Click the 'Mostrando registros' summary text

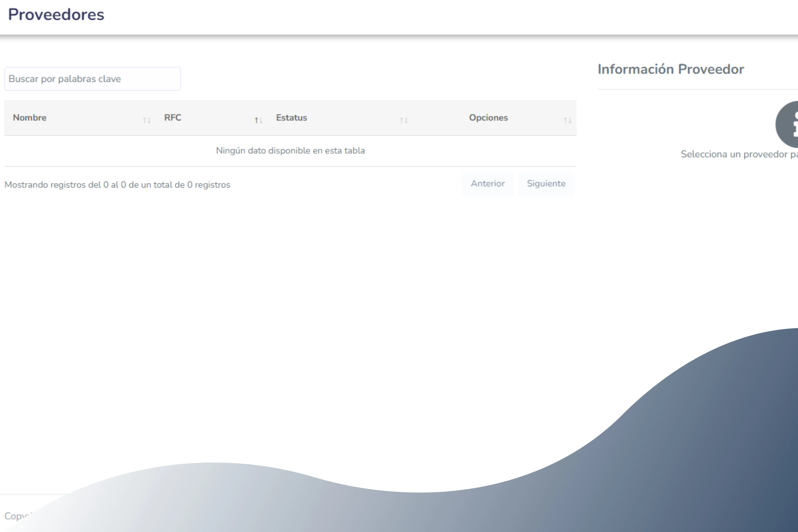(117, 185)
